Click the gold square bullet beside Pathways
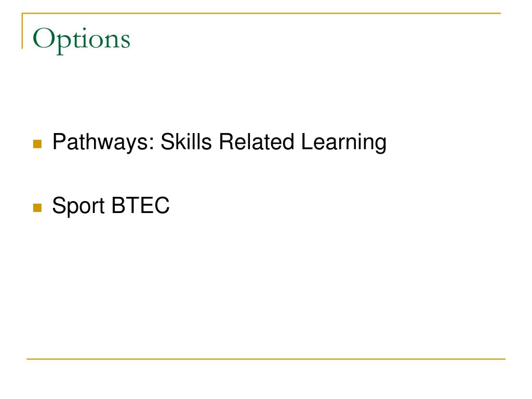The image size is (532, 399). (37, 144)
